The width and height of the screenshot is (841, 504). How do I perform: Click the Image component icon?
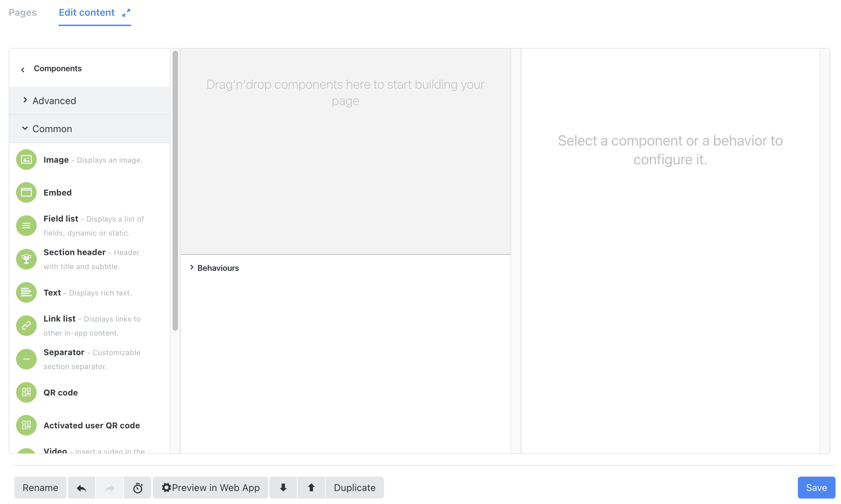pyautogui.click(x=26, y=160)
